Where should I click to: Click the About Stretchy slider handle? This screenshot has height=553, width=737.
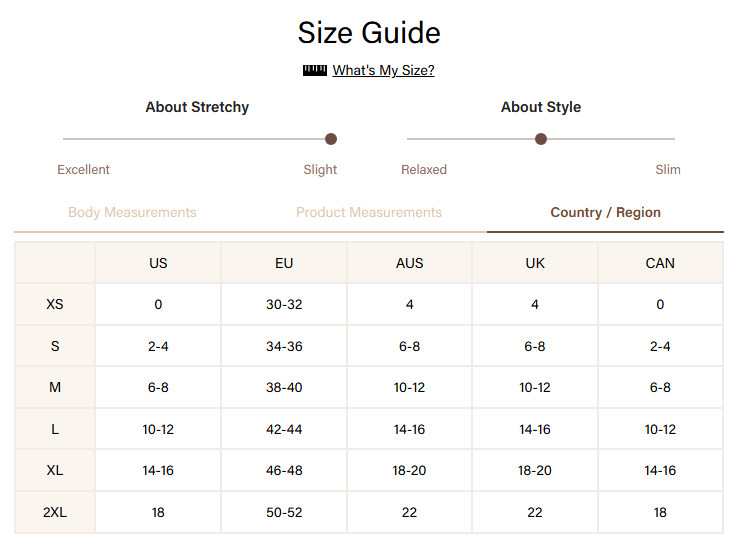tap(331, 139)
